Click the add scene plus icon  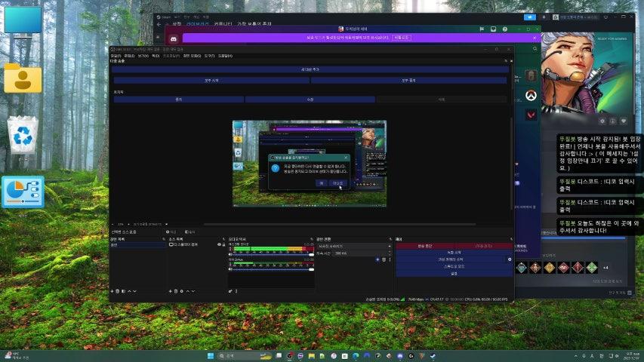[112, 290]
